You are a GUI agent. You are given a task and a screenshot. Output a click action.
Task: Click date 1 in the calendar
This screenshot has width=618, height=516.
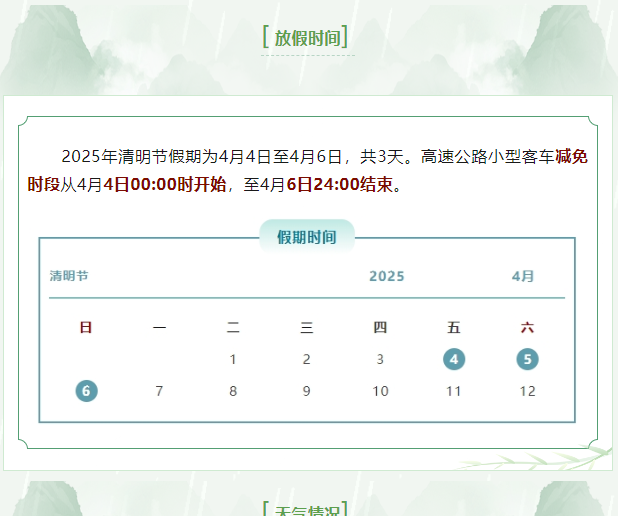pos(233,359)
